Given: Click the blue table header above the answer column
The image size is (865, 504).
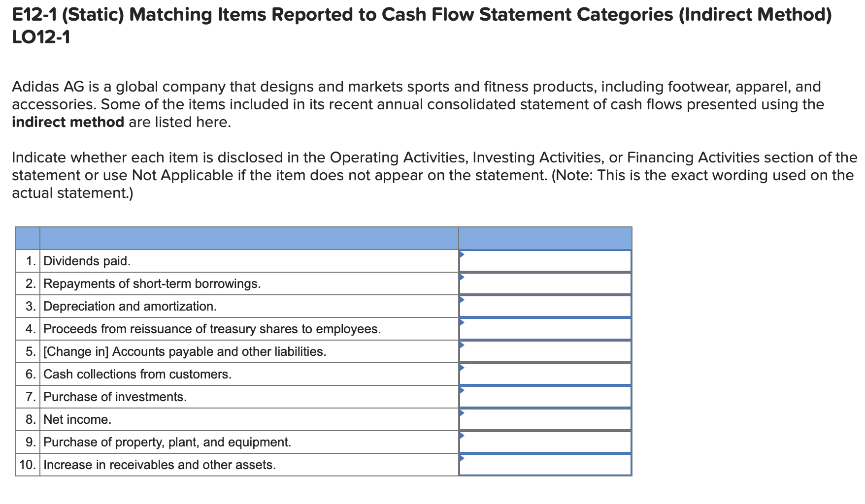Looking at the screenshot, I should coord(544,238).
